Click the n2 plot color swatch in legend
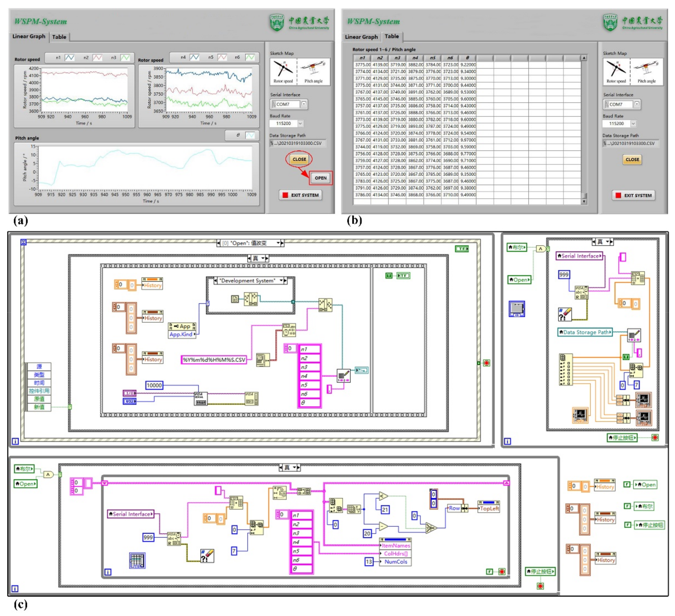 point(97,57)
